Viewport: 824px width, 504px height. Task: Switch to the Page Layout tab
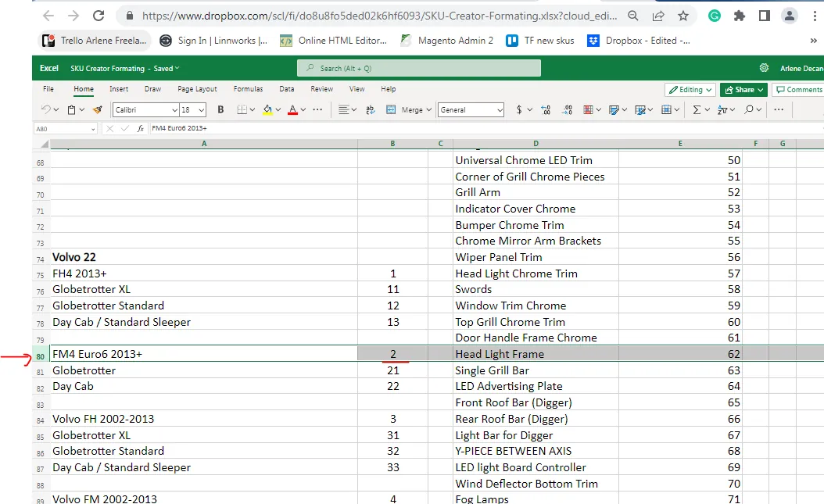[197, 89]
